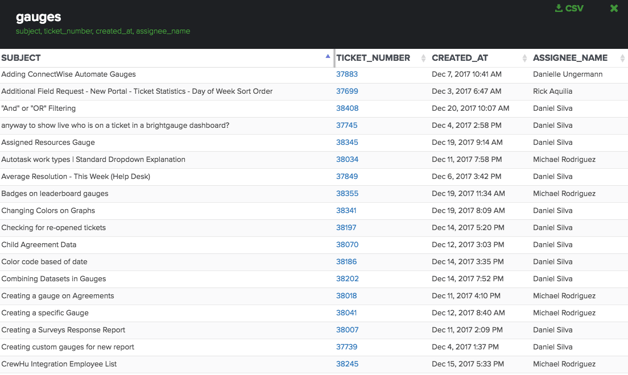The width and height of the screenshot is (628, 375).
Task: Click created date 'Dec 12, 2017 8:40 AM'
Action: [468, 313]
